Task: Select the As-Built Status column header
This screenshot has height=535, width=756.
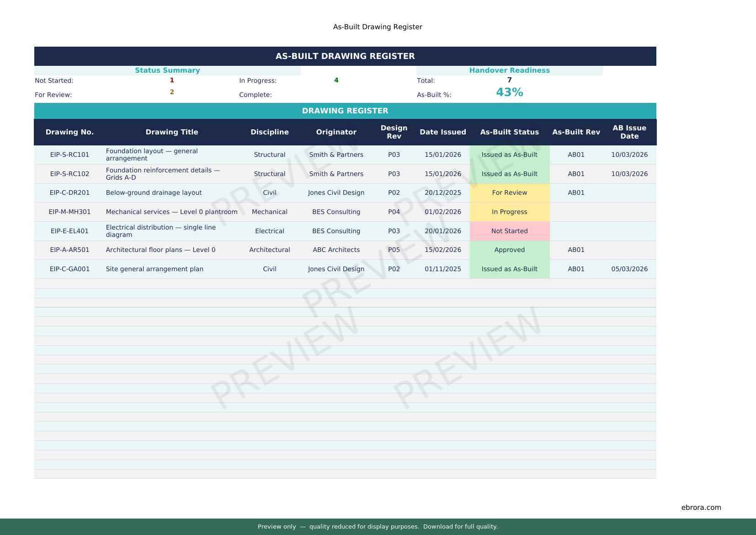Action: (509, 132)
